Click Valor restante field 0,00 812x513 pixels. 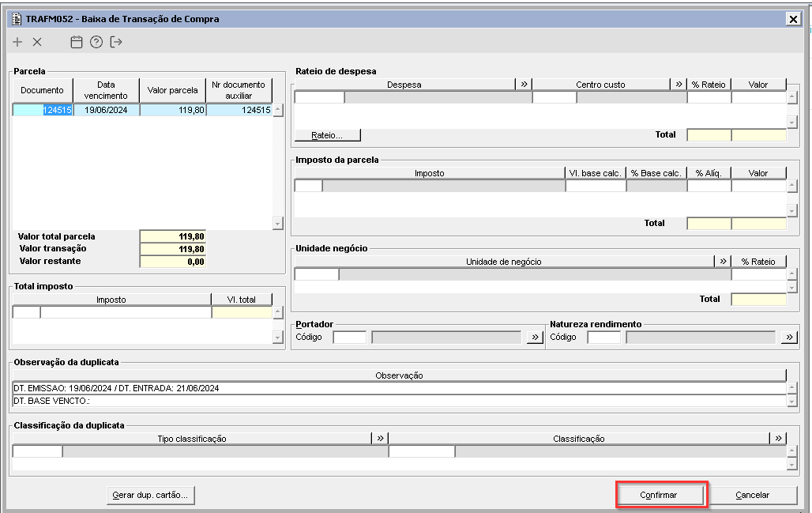point(173,262)
